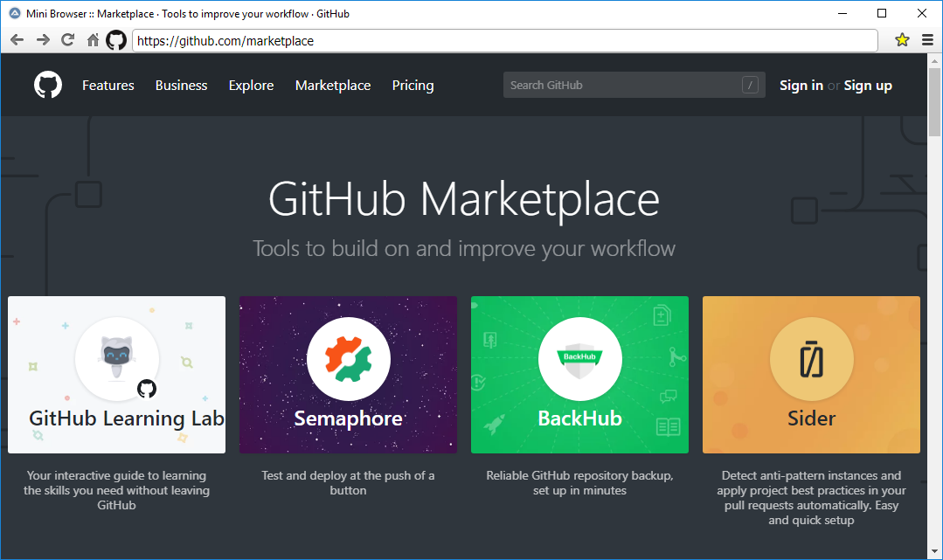Focus the URL address bar
The height and width of the screenshot is (560, 943).
505,40
